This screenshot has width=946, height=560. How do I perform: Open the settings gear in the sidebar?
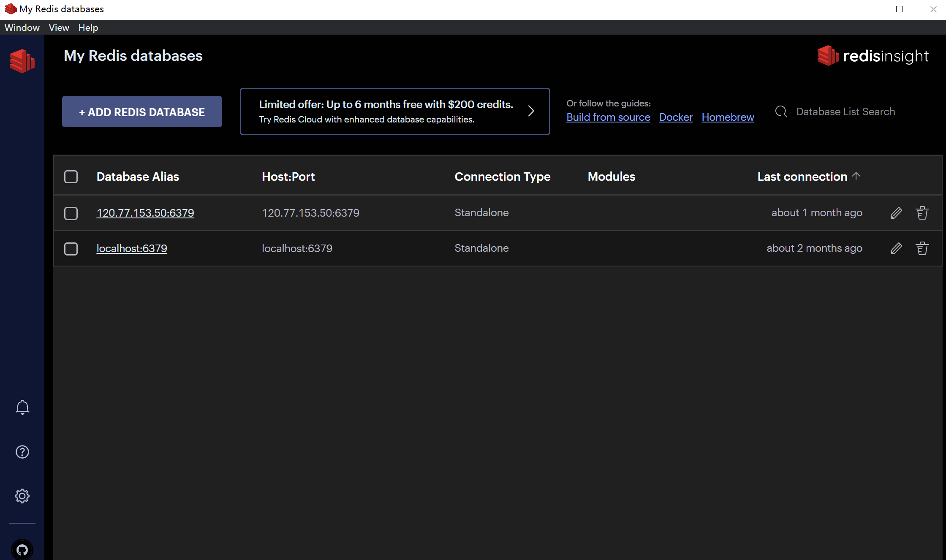tap(22, 496)
